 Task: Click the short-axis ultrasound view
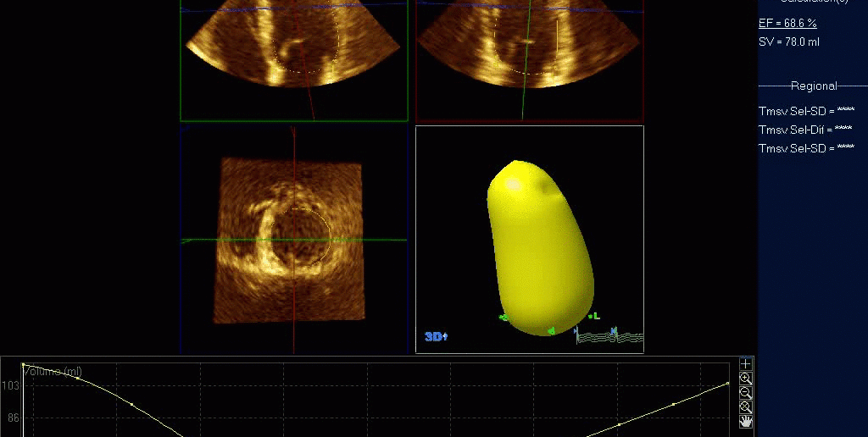pos(289,240)
